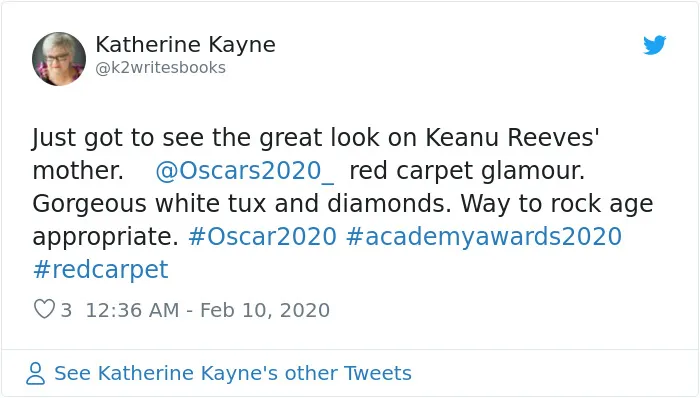700x398 pixels.
Task: Open Katherine Kayne's profile photo
Action: [x=59, y=59]
